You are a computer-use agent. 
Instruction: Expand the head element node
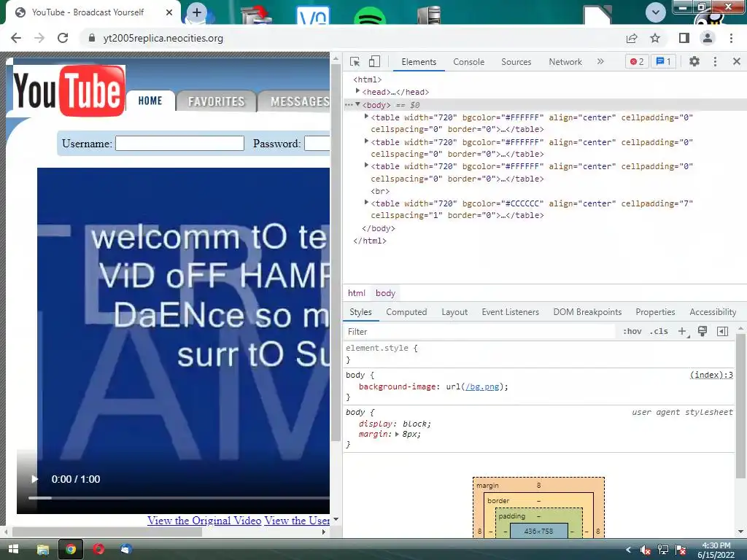point(357,91)
